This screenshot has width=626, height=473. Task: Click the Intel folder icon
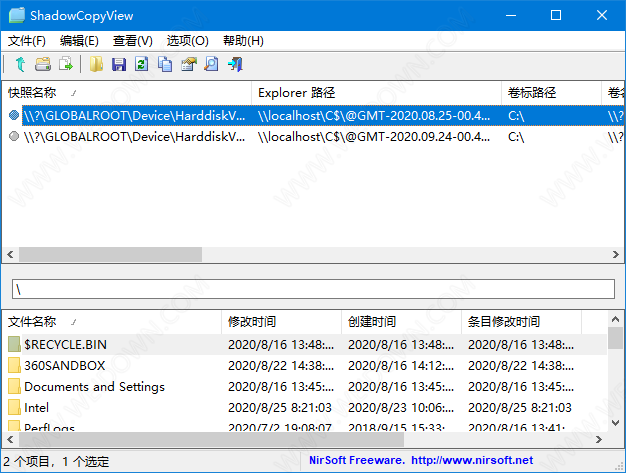[14, 408]
